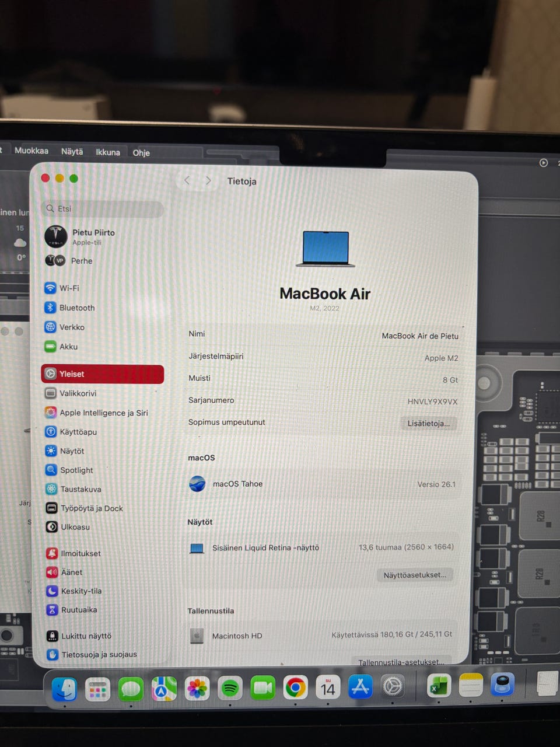The width and height of the screenshot is (560, 747).
Task: Click the Etsi search field
Action: [103, 208]
